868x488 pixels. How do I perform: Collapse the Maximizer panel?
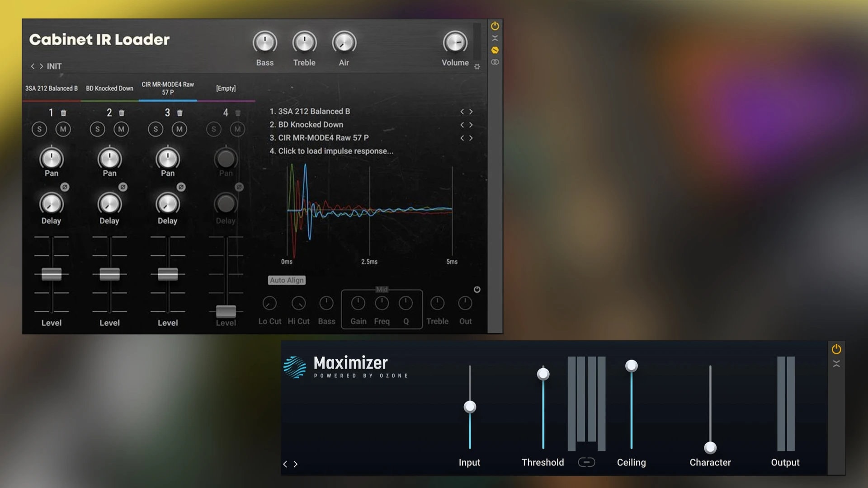(836, 364)
